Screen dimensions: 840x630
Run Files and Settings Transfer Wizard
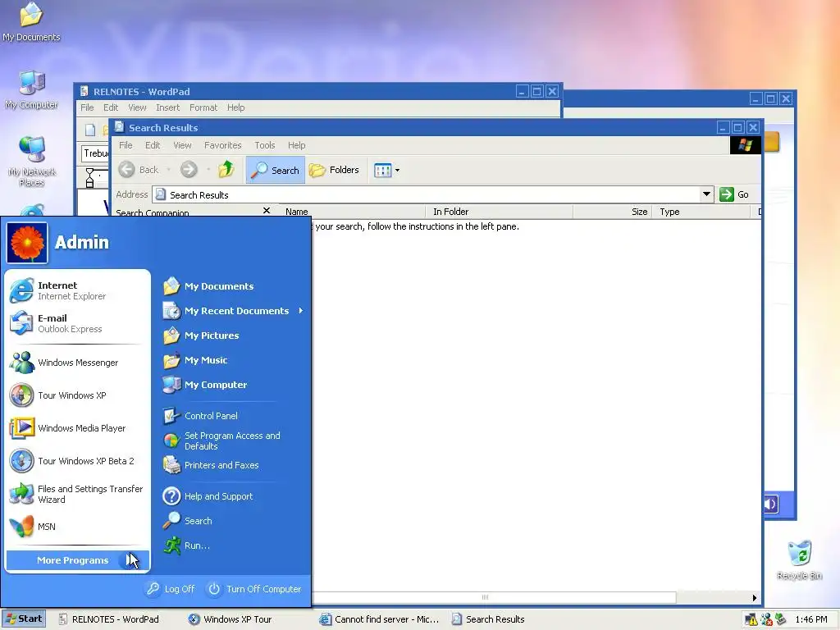tap(78, 494)
